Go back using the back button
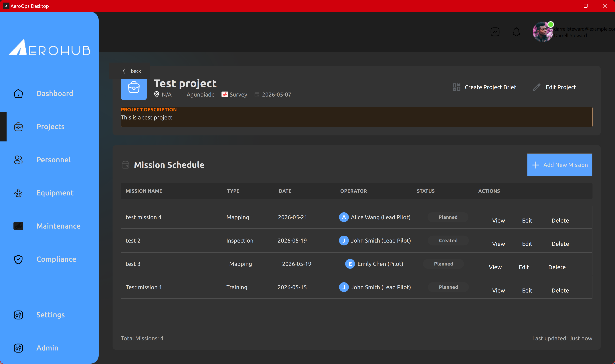Screen dimensions: 615x364 130,71
